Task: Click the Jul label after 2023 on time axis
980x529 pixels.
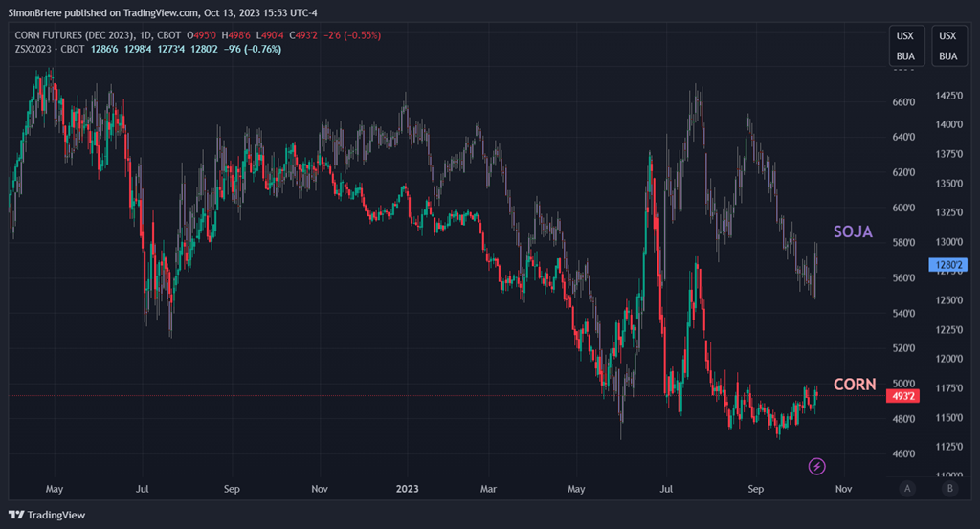Action: [x=664, y=489]
